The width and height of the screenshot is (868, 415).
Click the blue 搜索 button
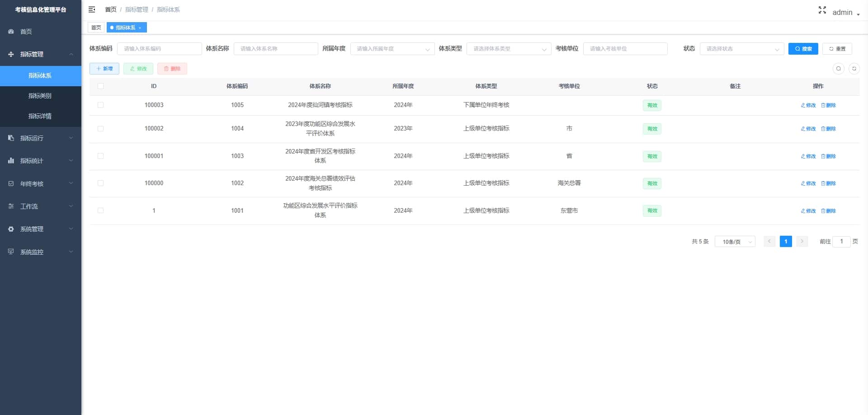tap(803, 49)
